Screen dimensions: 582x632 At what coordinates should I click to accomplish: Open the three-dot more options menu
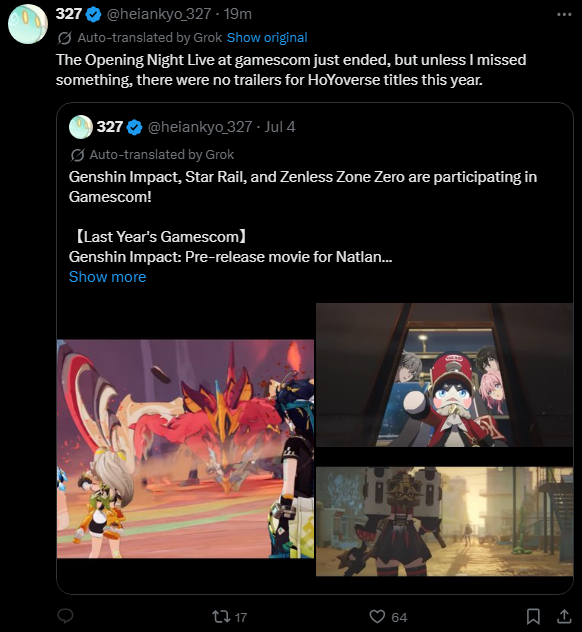(564, 15)
